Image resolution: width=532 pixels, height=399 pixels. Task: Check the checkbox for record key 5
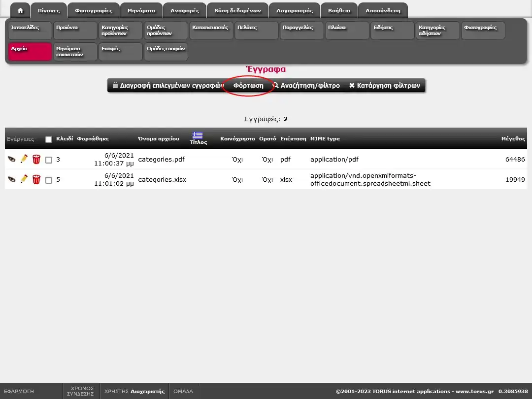[49, 180]
